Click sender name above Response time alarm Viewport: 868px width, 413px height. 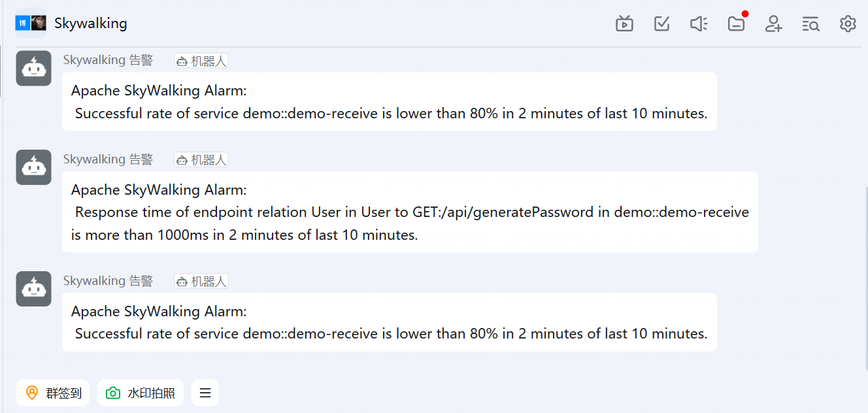108,159
